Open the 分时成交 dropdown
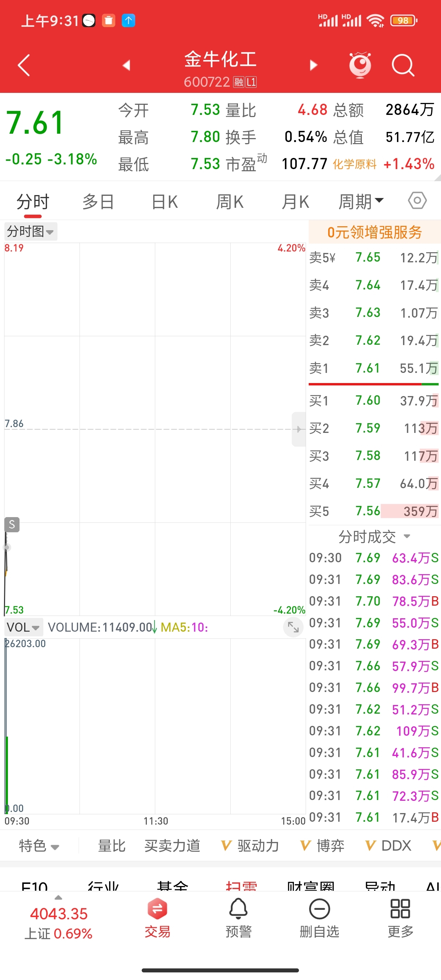441x980 pixels. coord(374,537)
